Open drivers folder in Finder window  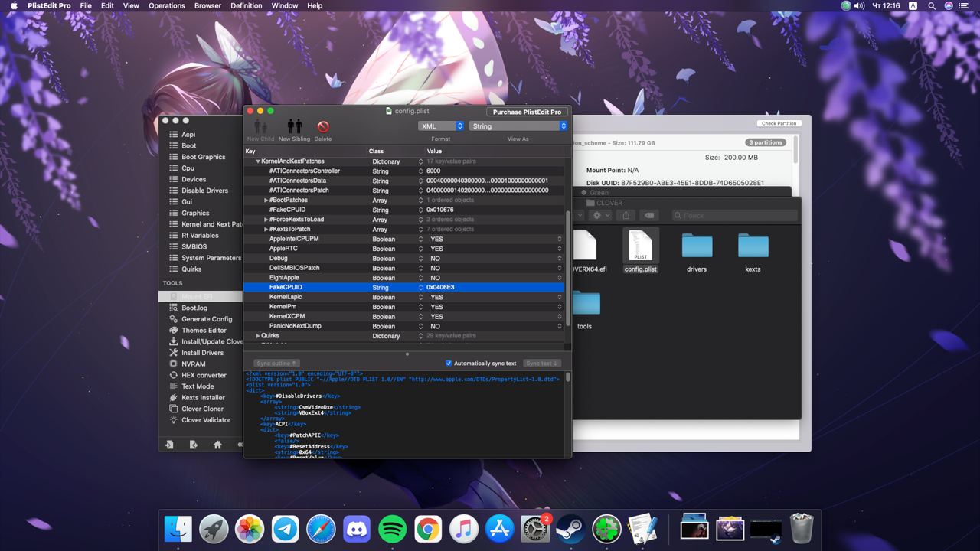[x=697, y=246]
